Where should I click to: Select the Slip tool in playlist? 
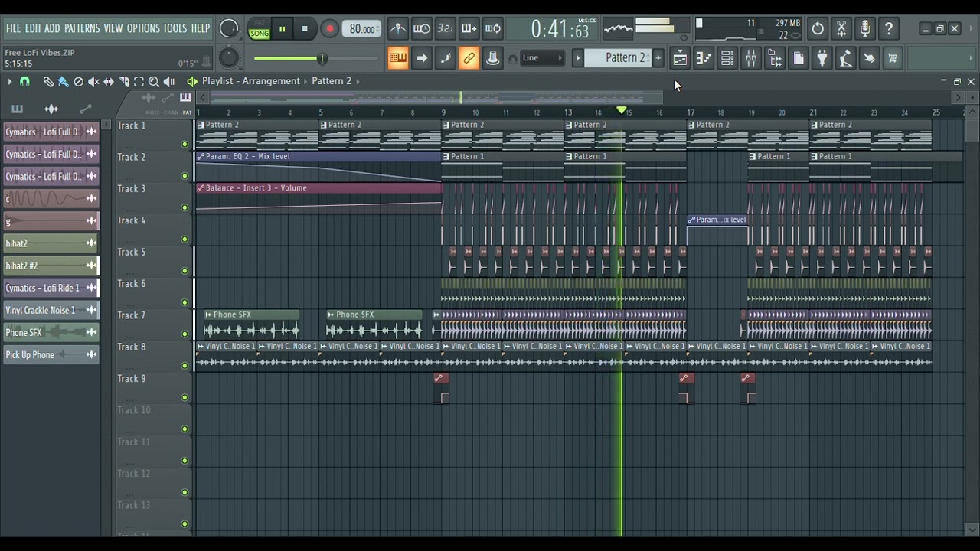pyautogui.click(x=109, y=81)
